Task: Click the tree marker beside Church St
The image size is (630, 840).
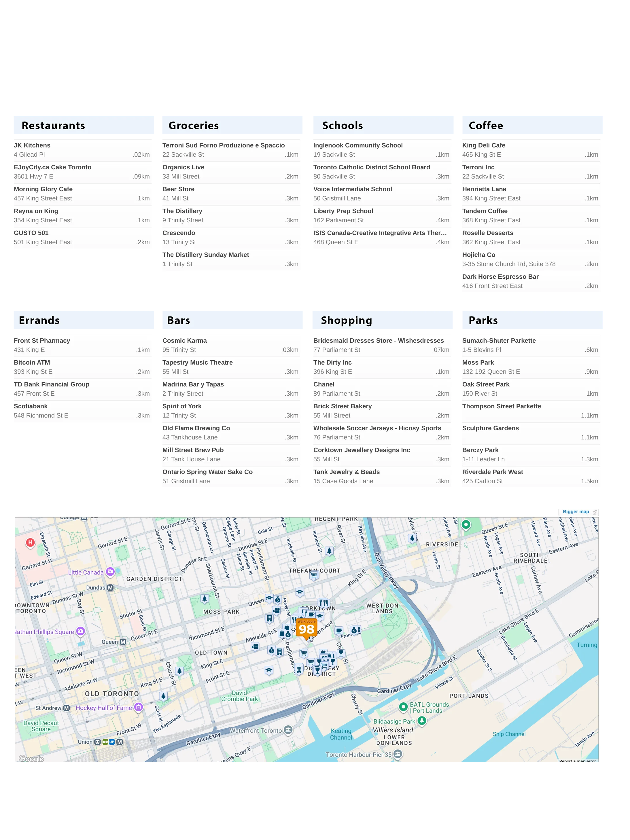Action: coord(180,671)
